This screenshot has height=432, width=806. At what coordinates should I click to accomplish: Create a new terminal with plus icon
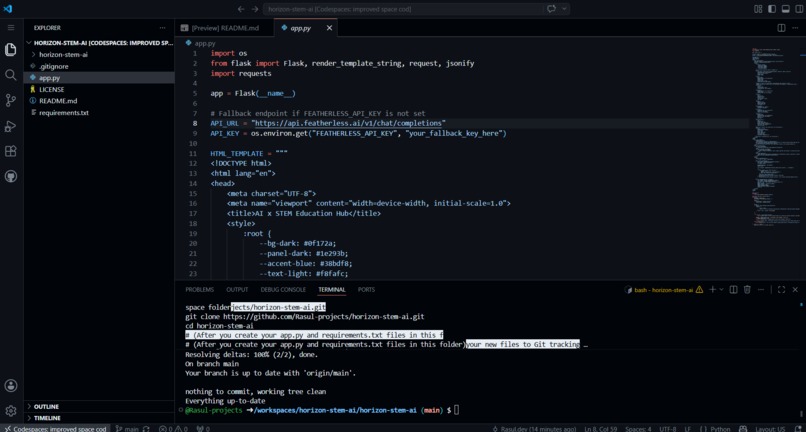(712, 290)
